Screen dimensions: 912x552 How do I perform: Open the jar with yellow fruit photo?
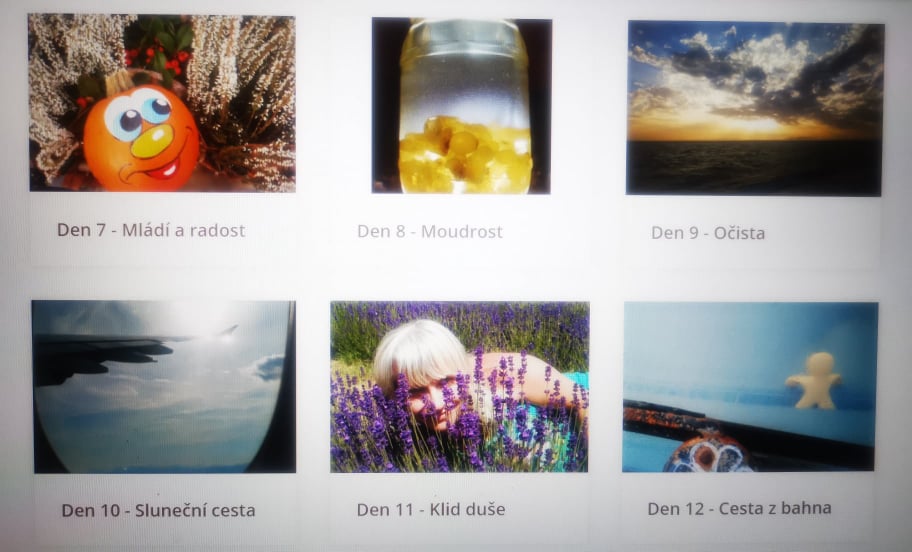coord(462,106)
